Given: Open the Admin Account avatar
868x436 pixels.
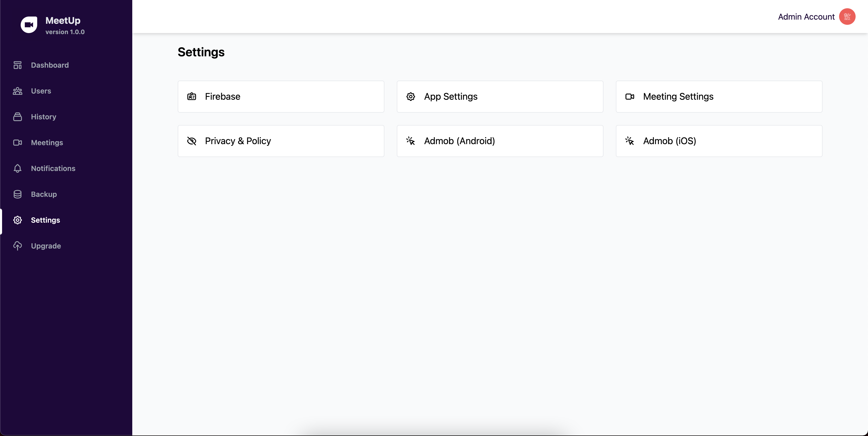Looking at the screenshot, I should (x=847, y=17).
